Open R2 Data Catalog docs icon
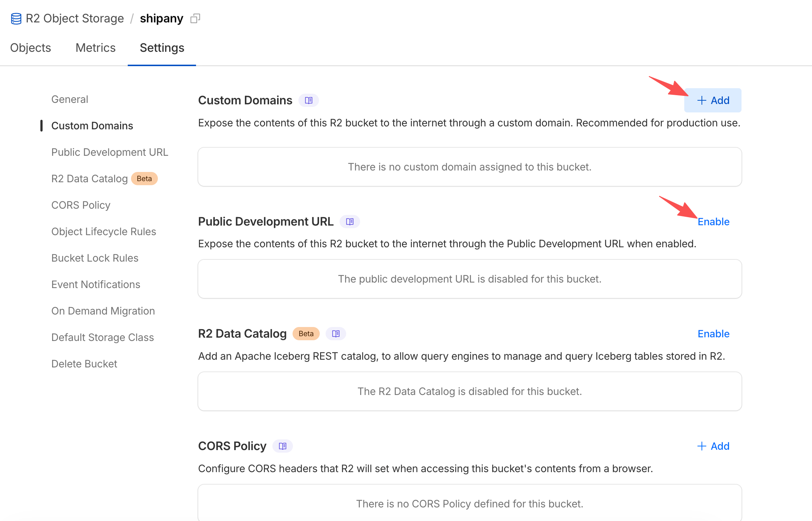The image size is (812, 521). click(336, 334)
